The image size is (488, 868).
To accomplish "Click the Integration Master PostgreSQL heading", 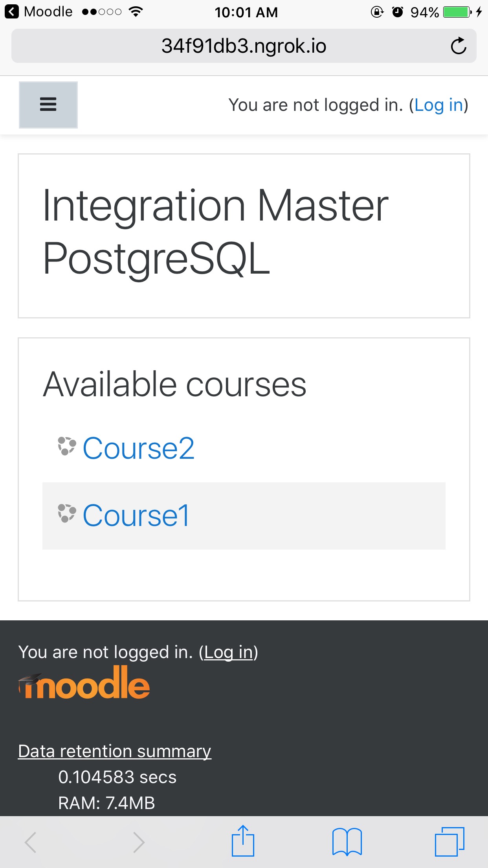I will point(215,232).
